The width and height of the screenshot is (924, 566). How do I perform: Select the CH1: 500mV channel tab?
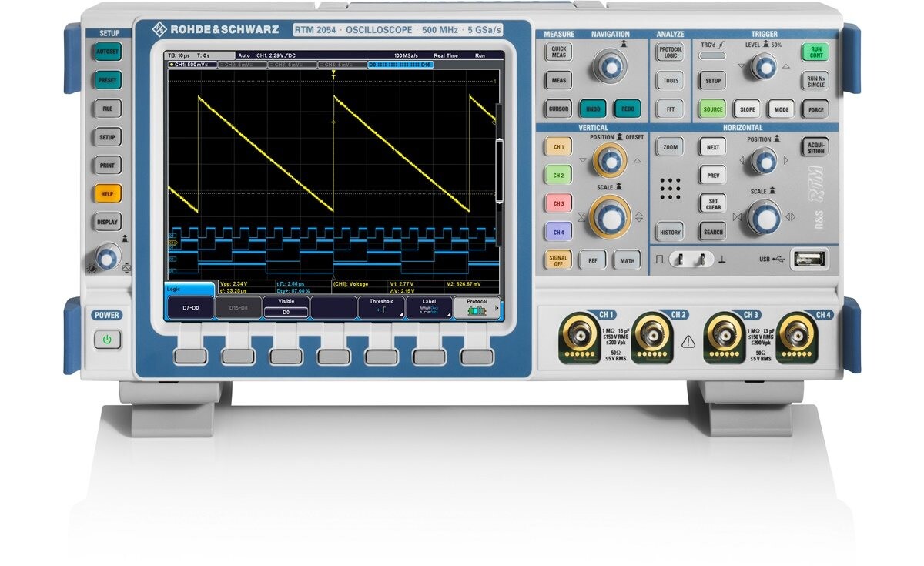click(192, 65)
